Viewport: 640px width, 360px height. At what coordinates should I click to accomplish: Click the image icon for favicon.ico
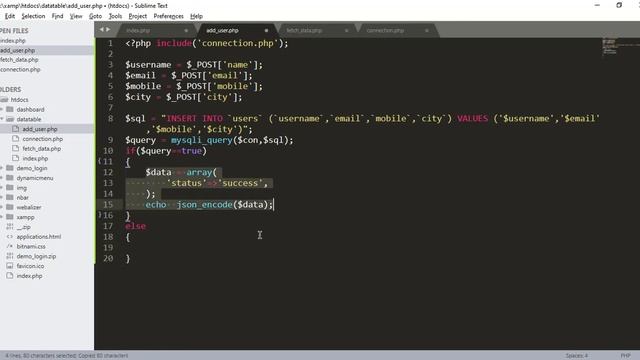tap(10, 266)
